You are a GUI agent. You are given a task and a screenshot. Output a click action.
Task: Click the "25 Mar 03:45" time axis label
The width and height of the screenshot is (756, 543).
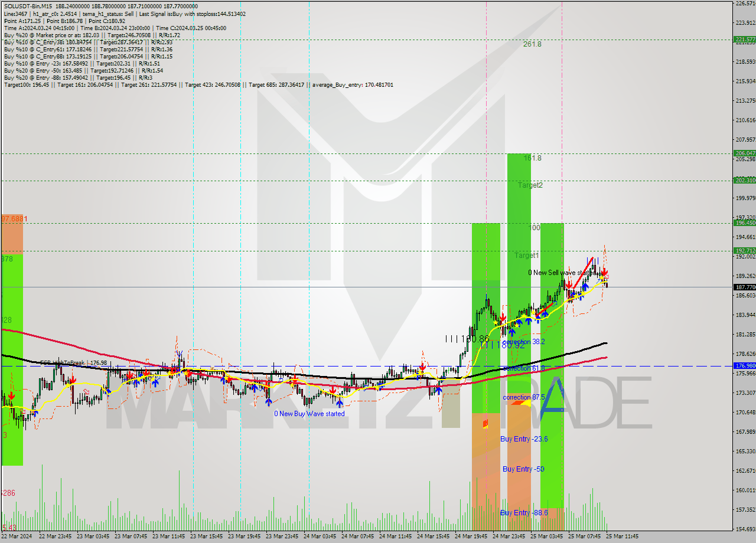coord(547,537)
